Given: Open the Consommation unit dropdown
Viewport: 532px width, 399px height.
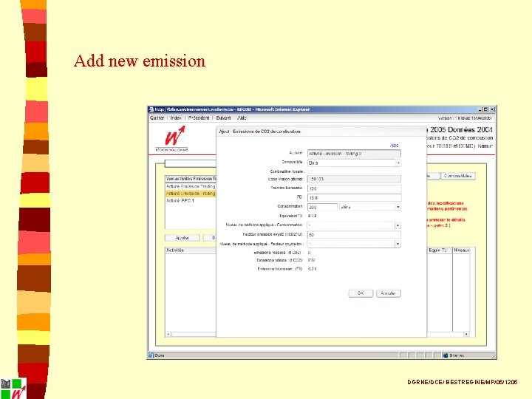Looking at the screenshot, I should click(370, 207).
